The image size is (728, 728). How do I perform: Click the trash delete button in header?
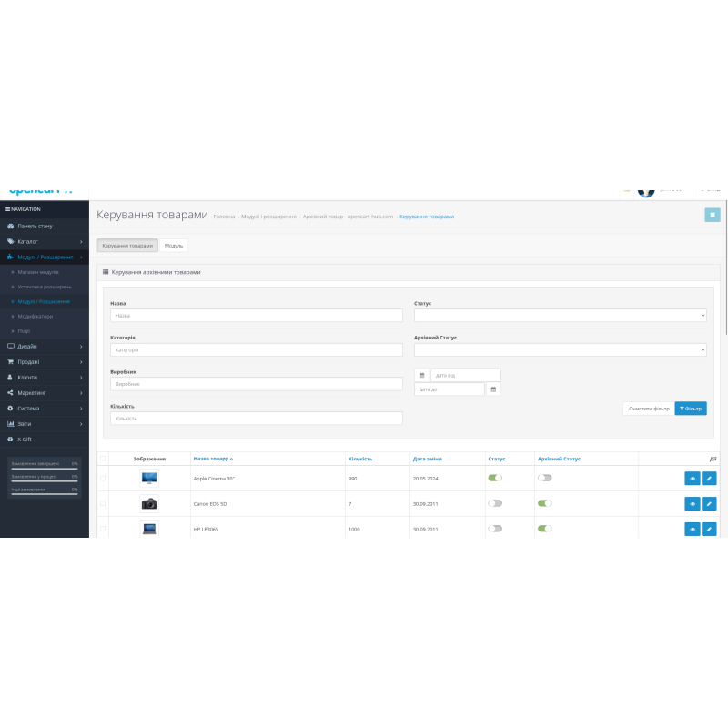(x=713, y=216)
